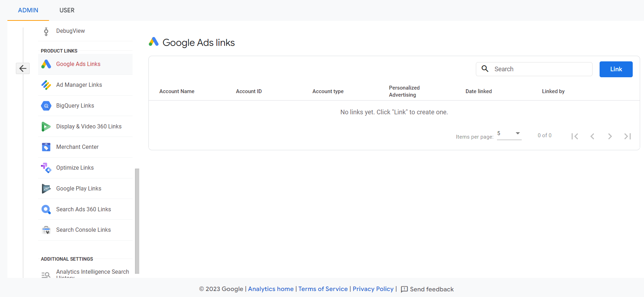Open Google Play Links
The height and width of the screenshot is (297, 644).
point(85,189)
